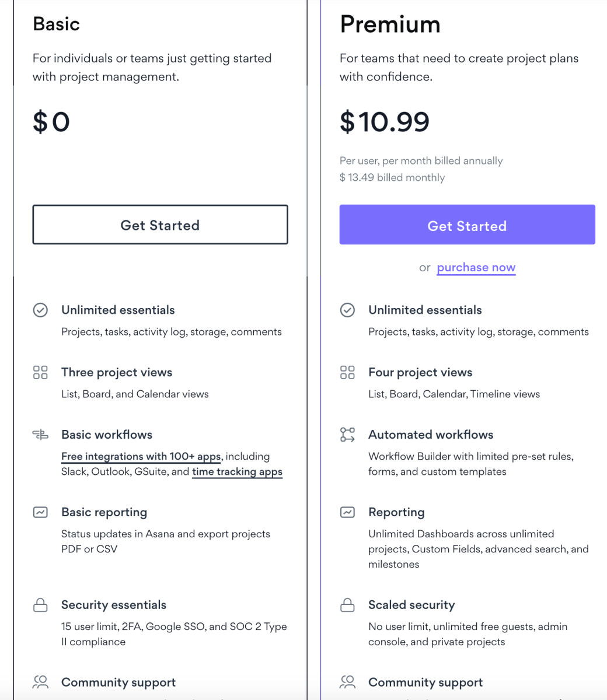This screenshot has height=700, width=607.
Task: Click the Basic plan Get Started button
Action: pyautogui.click(x=160, y=225)
